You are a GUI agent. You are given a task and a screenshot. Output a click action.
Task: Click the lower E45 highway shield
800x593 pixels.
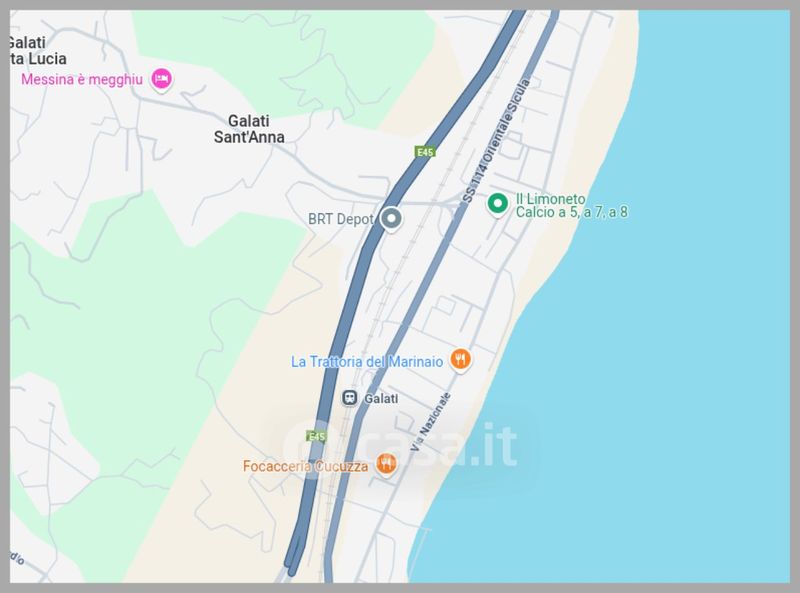tap(316, 436)
